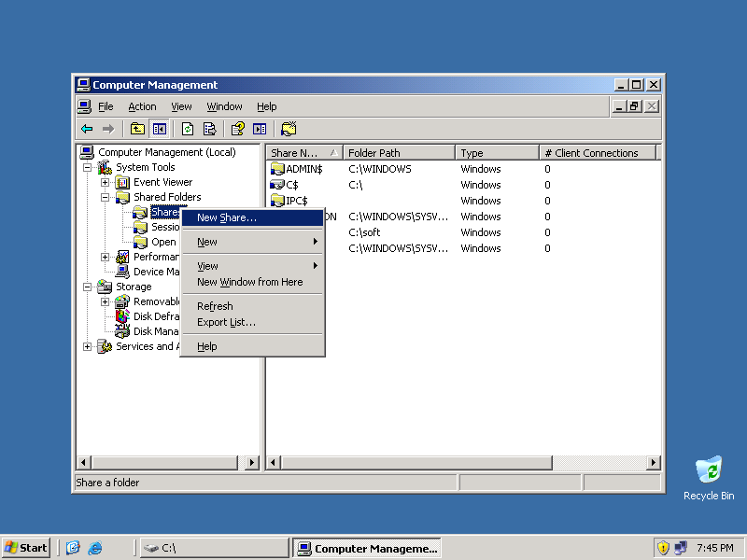The width and height of the screenshot is (747, 560).
Task: Expand the Performance Logs node
Action: tap(105, 258)
